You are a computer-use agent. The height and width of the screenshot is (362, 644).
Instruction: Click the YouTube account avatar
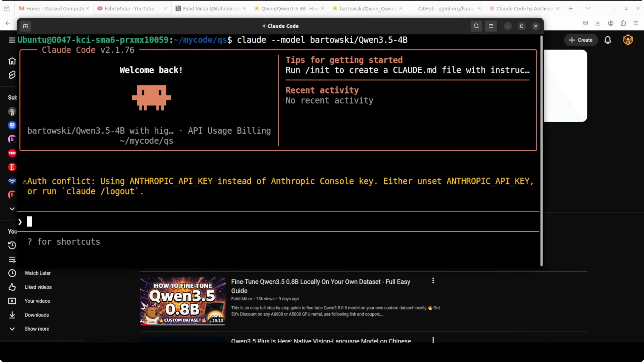pyautogui.click(x=628, y=40)
